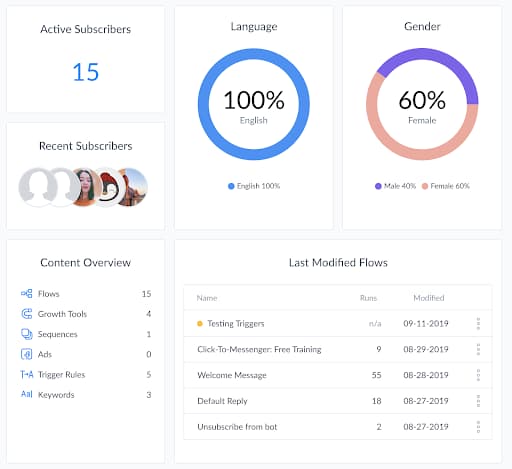Viewport: 512px width, 469px height.
Task: Toggle the English 100% legend entry
Action: [x=254, y=186]
